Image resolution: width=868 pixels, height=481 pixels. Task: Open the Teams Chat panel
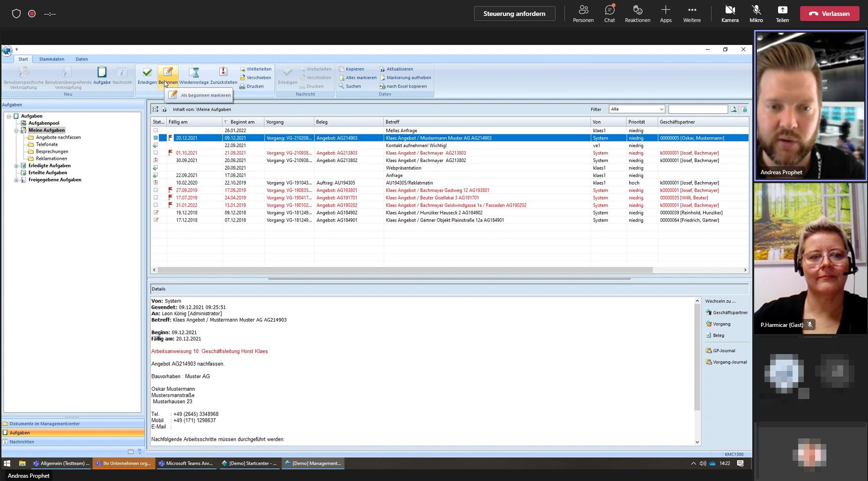(609, 14)
